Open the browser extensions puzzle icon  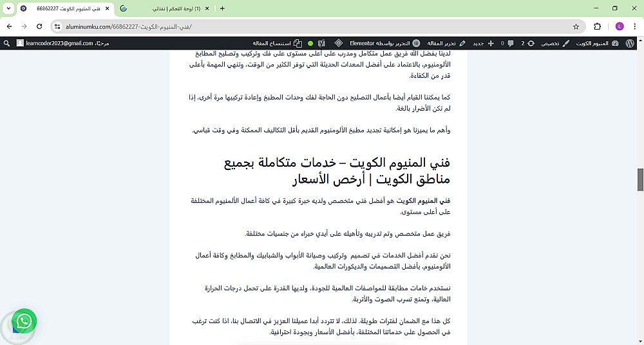(598, 26)
